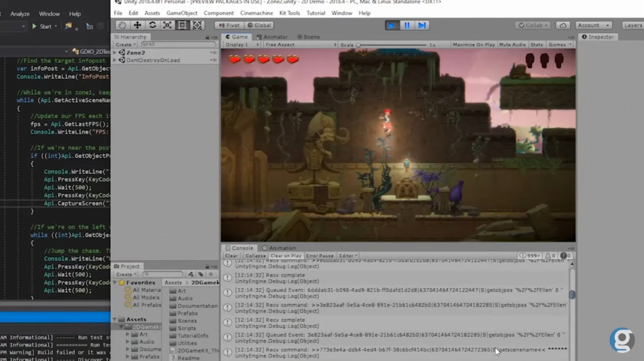Switch to the Scene tab
Image resolution: width=644 pixels, height=361 pixels.
308,37
